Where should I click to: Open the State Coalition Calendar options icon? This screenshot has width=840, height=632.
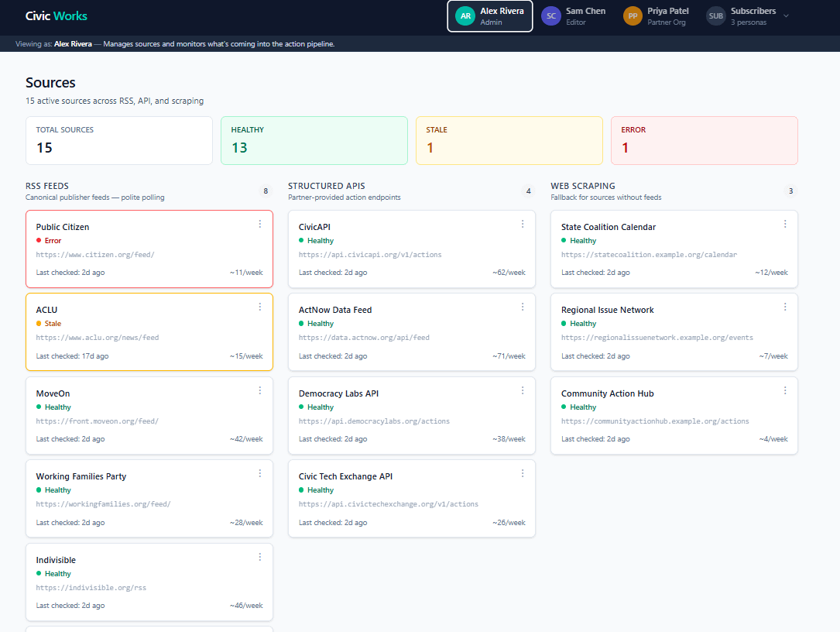pyautogui.click(x=785, y=224)
